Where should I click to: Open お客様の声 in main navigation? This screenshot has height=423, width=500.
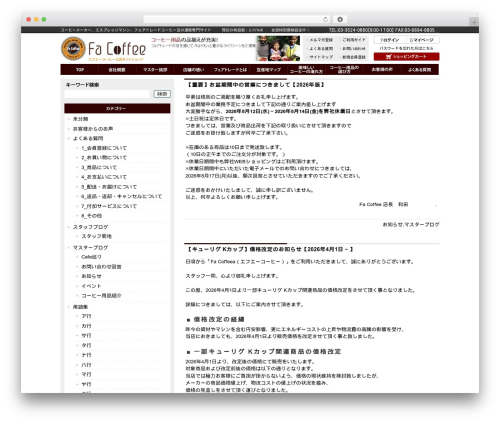click(x=382, y=70)
